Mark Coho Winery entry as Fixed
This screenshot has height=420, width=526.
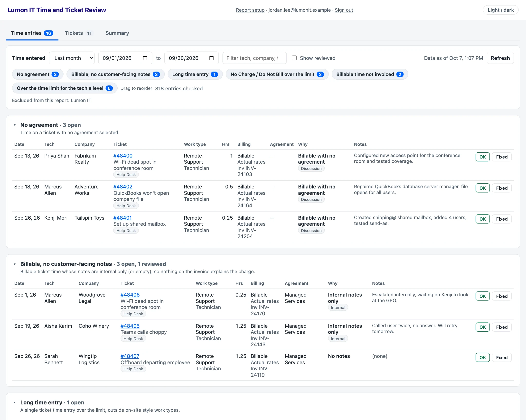[502, 327]
